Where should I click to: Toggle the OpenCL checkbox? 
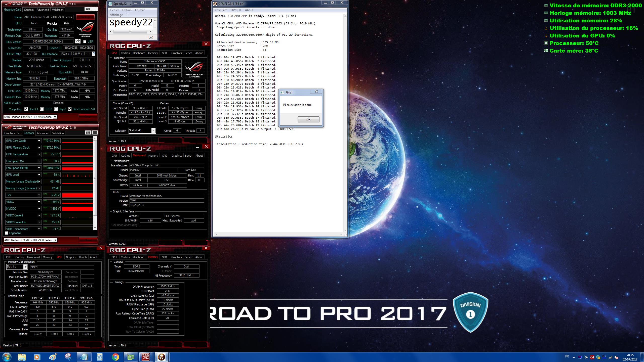(x=26, y=109)
